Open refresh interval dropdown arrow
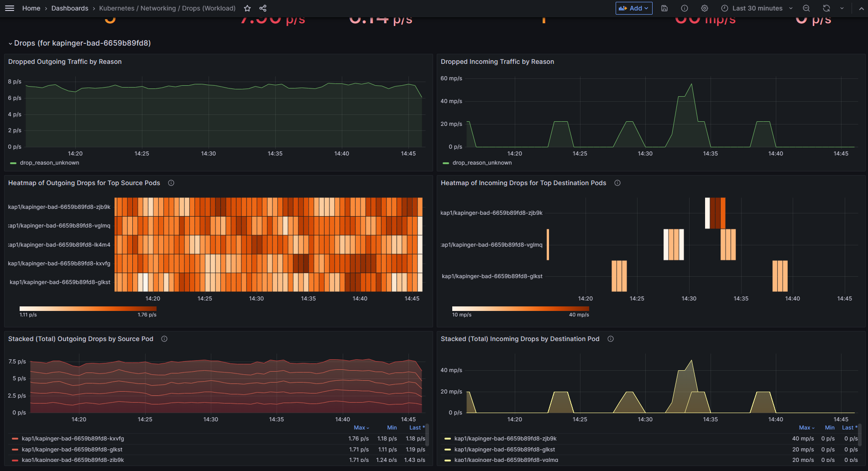 [842, 8]
